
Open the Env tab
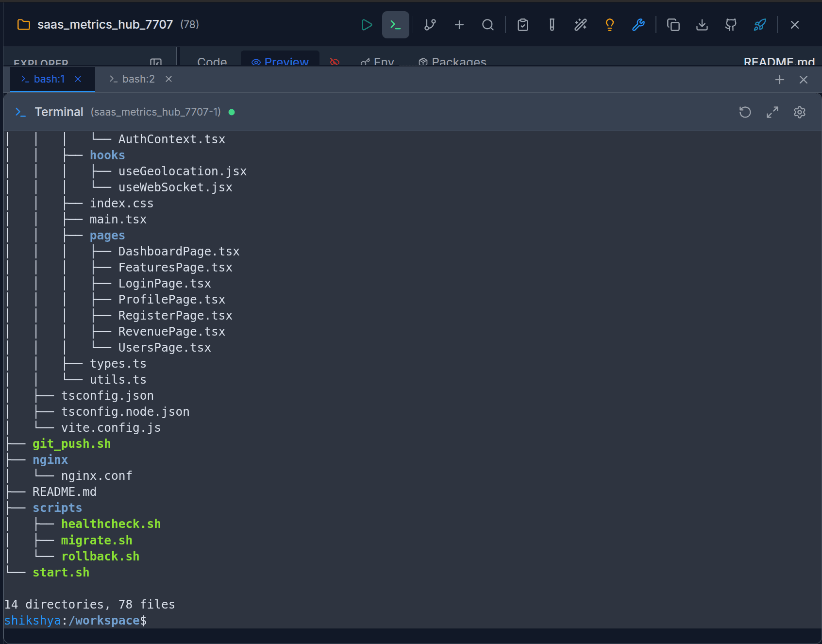pos(377,62)
